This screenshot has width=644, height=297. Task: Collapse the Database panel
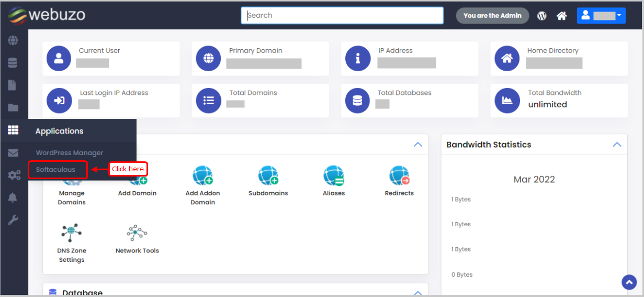click(417, 293)
